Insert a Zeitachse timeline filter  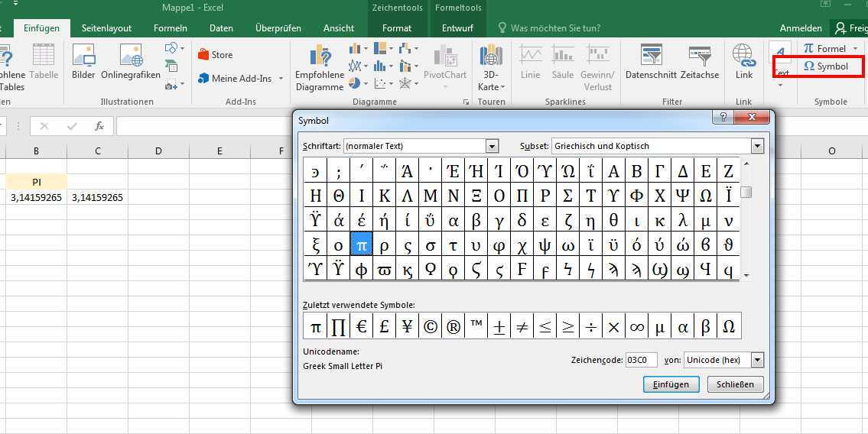tap(700, 61)
